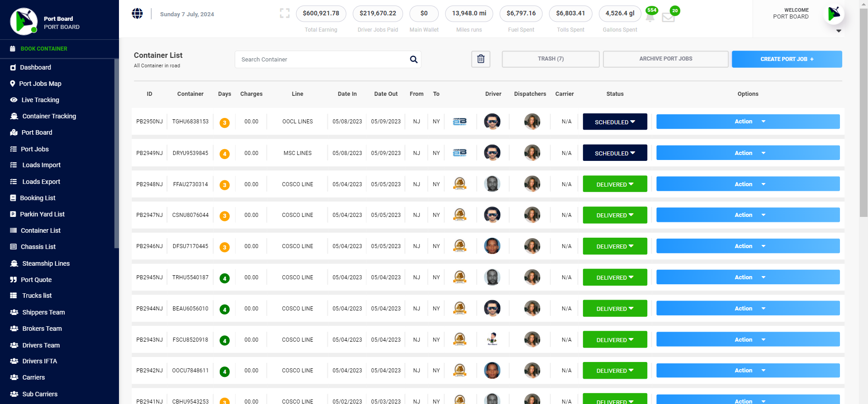Click the CREATE PORT JOB button
Viewport: 868px width, 404px height.
787,59
